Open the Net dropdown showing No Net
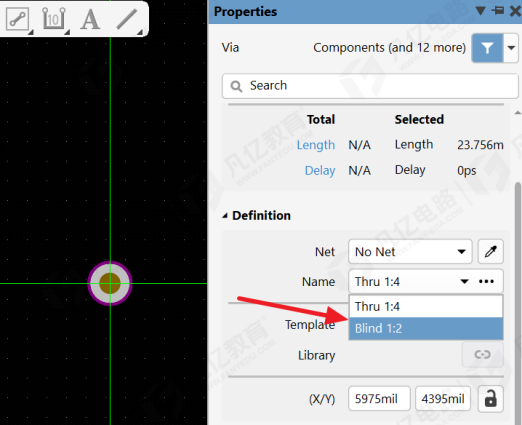Image resolution: width=522 pixels, height=425 pixels. tap(410, 252)
